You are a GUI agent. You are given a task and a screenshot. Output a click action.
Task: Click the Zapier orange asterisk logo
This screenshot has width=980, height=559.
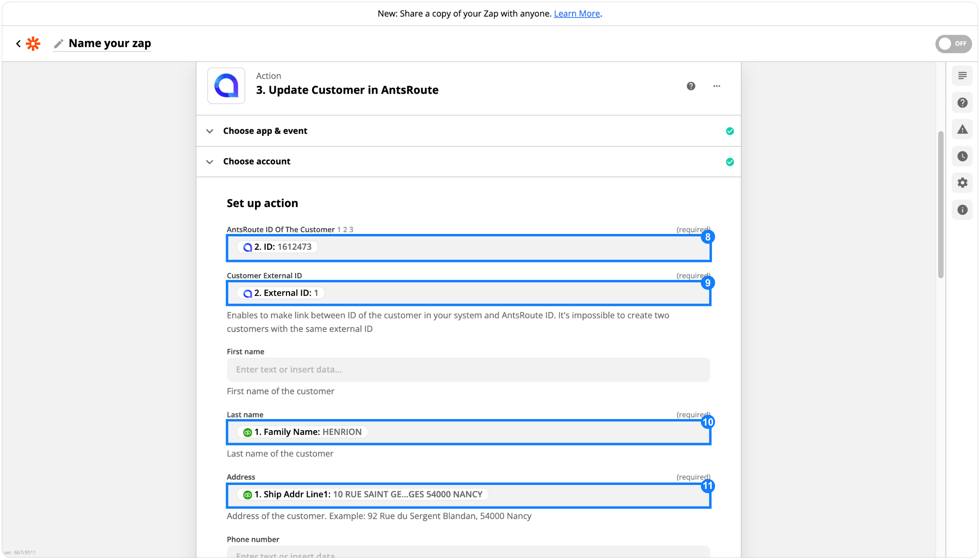(x=33, y=44)
